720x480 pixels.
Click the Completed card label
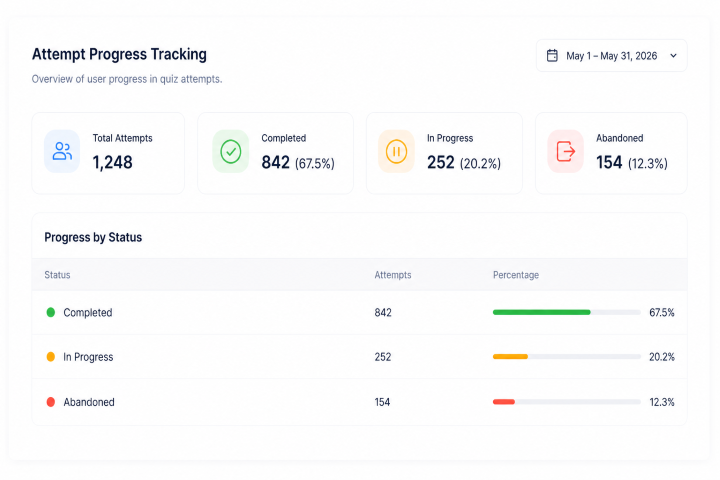(x=284, y=138)
